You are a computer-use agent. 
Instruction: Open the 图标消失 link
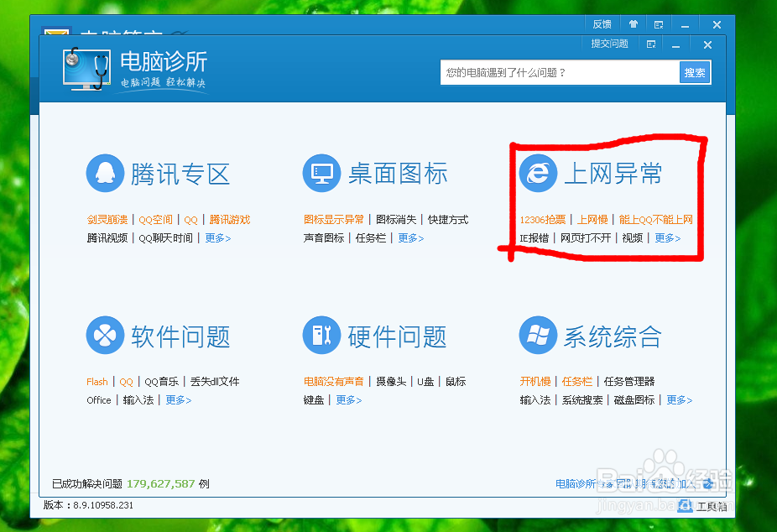396,220
